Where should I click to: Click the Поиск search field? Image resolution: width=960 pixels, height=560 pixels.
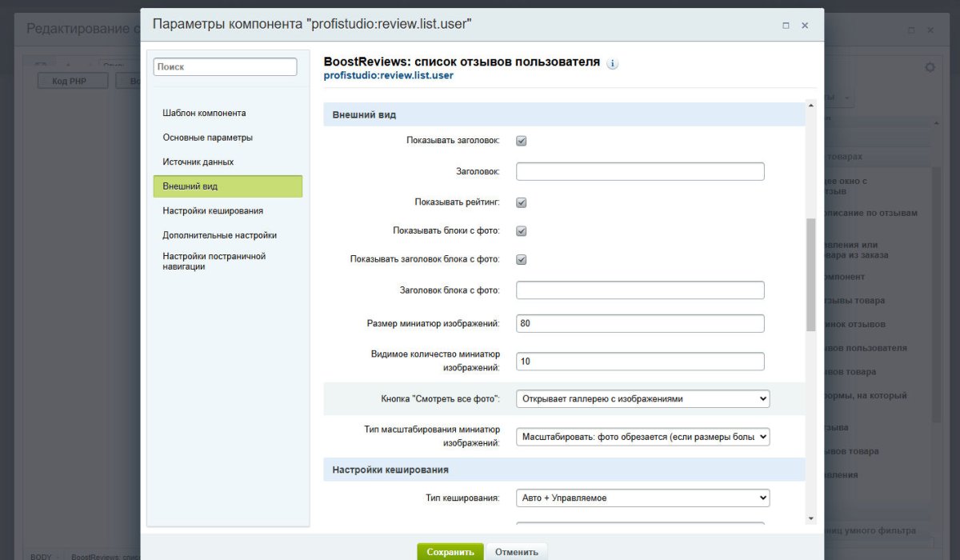pos(225,66)
